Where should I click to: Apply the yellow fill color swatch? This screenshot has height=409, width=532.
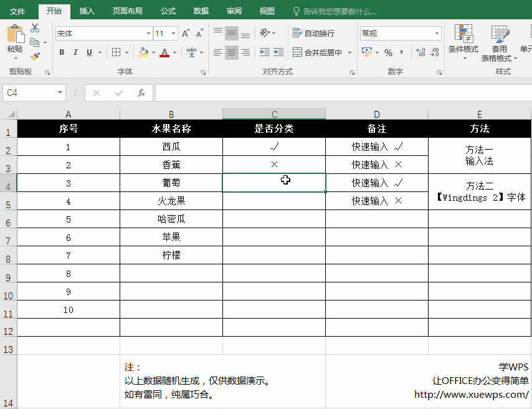(x=143, y=53)
